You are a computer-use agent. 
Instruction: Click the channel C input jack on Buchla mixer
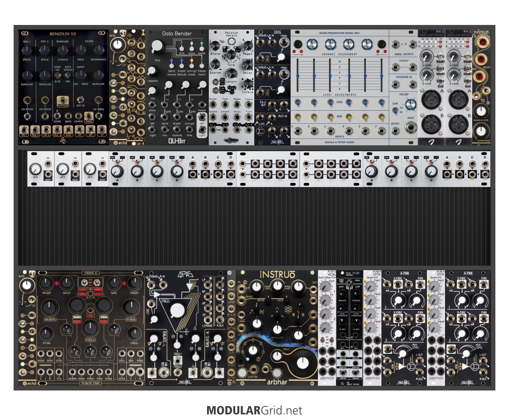(331, 131)
